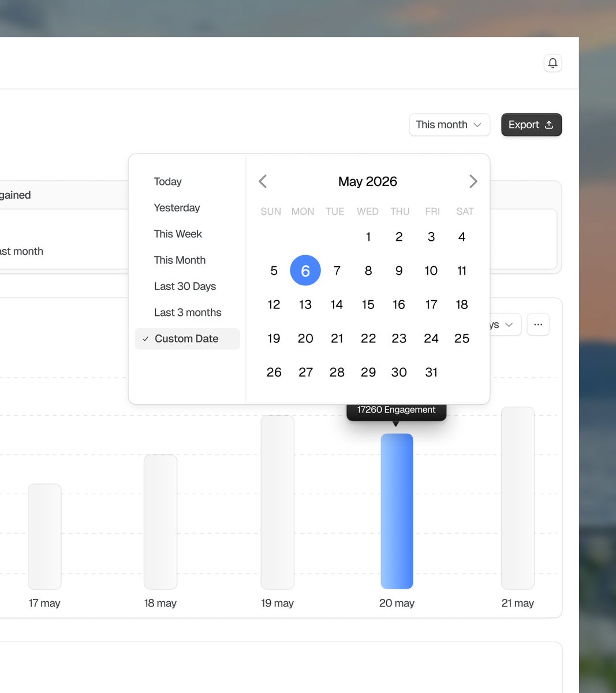Open the notifications bell
This screenshot has height=693, width=616.
[x=552, y=63]
